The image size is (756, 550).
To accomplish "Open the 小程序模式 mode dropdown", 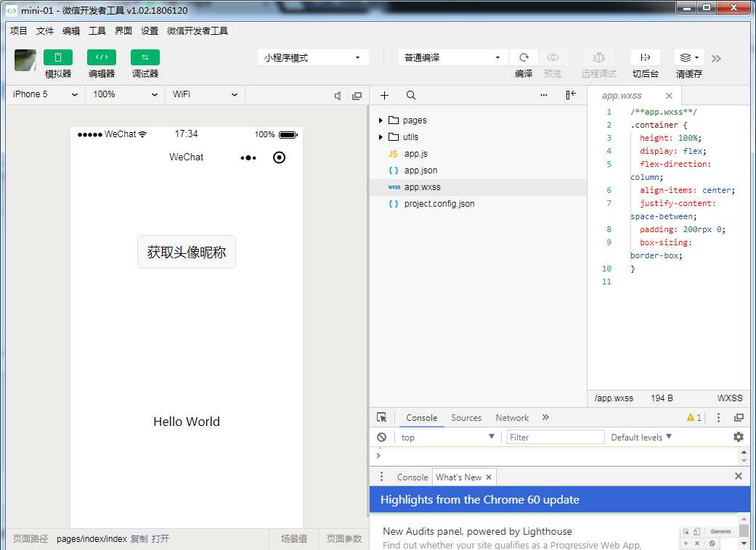I will (x=314, y=57).
